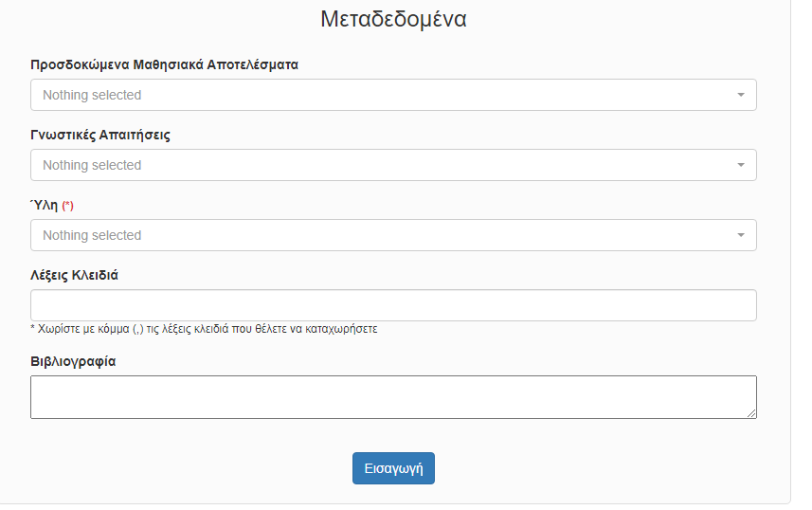Click the caret arrow of the Ύλη dropdown
Viewport: 812px width, 510px height.
point(741,235)
